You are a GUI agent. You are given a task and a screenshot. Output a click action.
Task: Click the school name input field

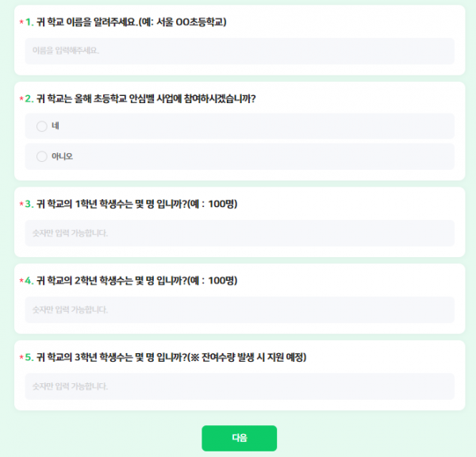[239, 51]
